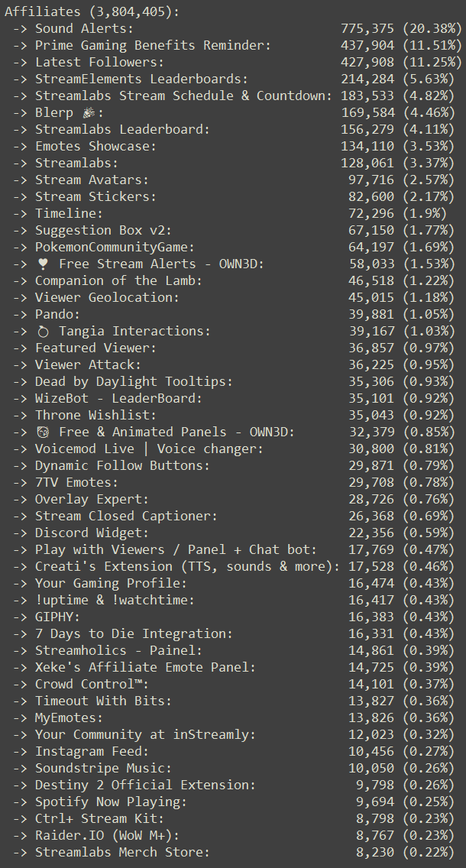
Task: Select Raider.IO (WoW M+) text
Action: tap(108, 835)
